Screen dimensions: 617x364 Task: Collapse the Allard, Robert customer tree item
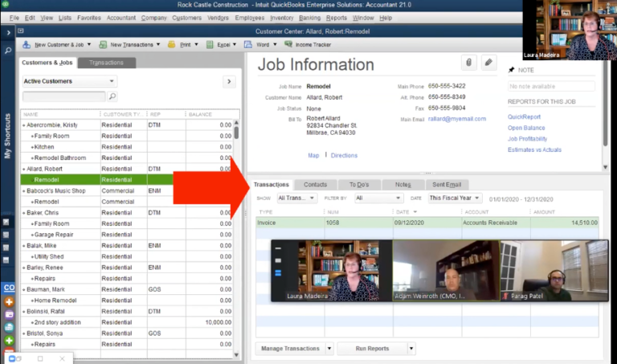click(x=23, y=170)
